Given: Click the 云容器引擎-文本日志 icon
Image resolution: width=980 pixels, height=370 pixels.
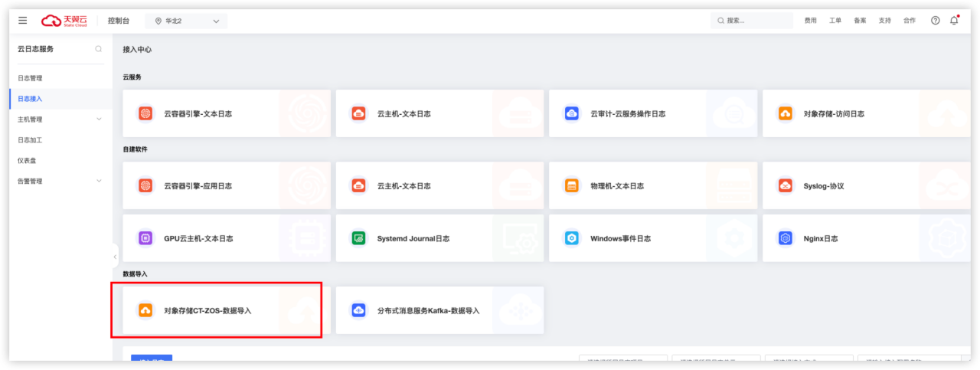Looking at the screenshot, I should pyautogui.click(x=145, y=113).
